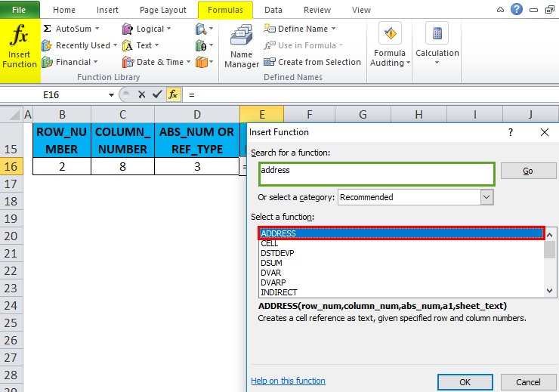Expand the Name Box dropdown arrow

point(111,95)
